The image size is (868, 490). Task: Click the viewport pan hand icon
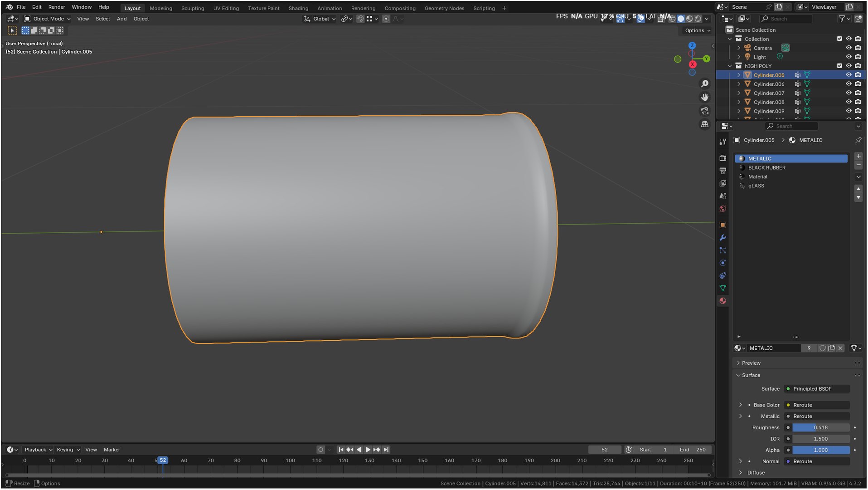click(704, 97)
